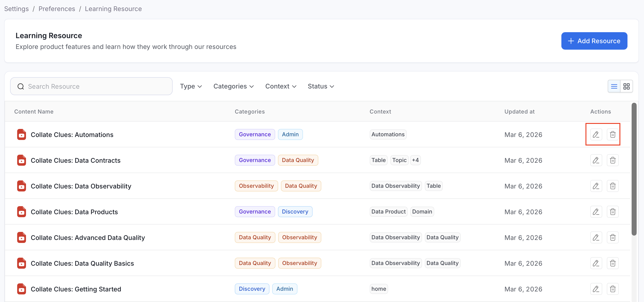
Task: Open the Categories filter dropdown
Action: 233,86
